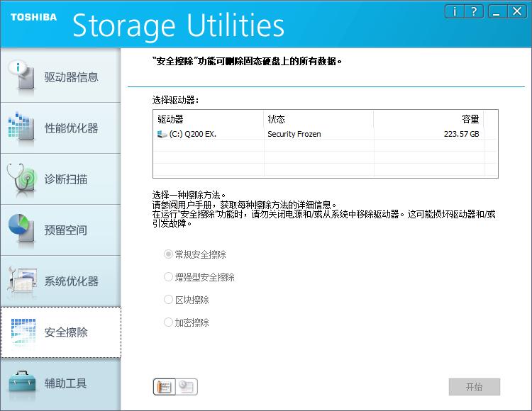
Task: Open help with the '?' button
Action: point(474,12)
